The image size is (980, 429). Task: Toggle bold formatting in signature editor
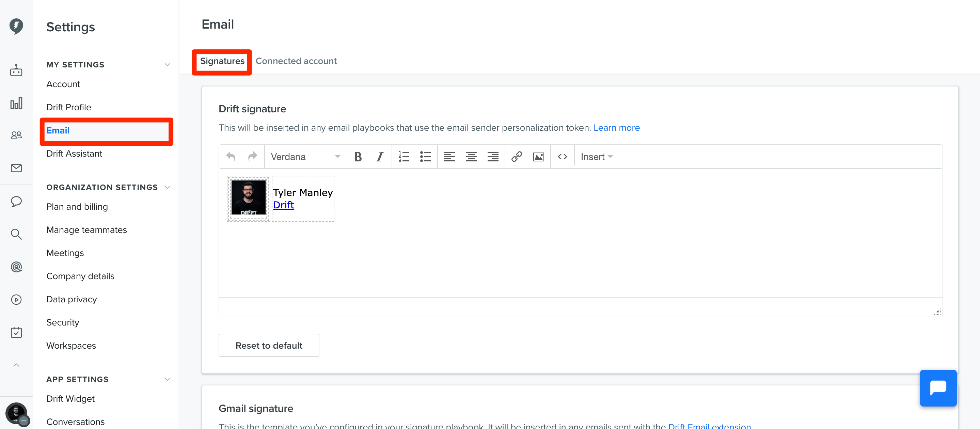point(358,157)
